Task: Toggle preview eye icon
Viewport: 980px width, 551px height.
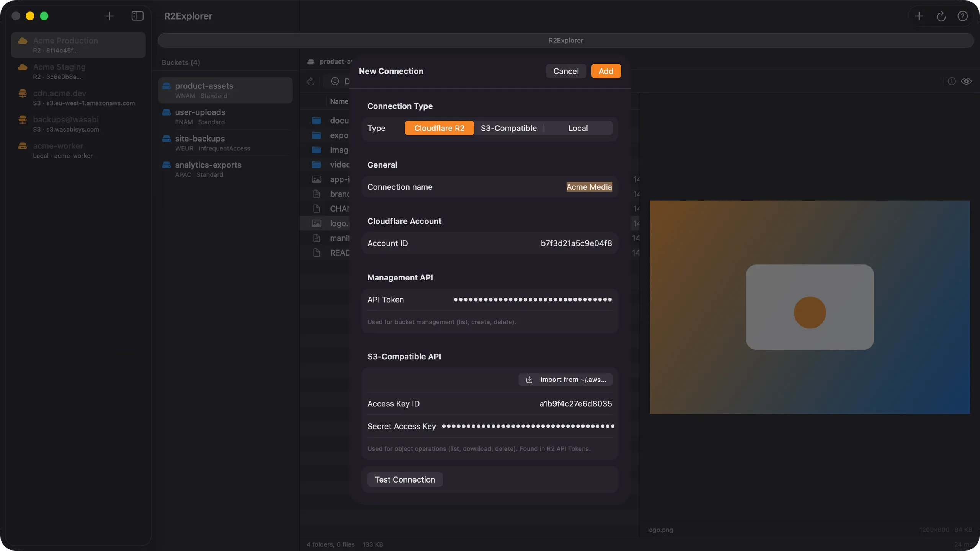Action: tap(966, 81)
